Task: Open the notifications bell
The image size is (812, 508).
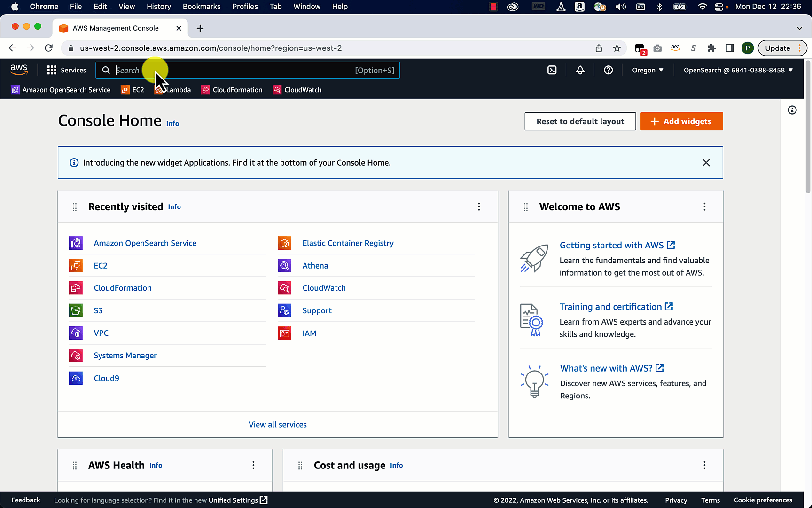Action: pyautogui.click(x=580, y=70)
